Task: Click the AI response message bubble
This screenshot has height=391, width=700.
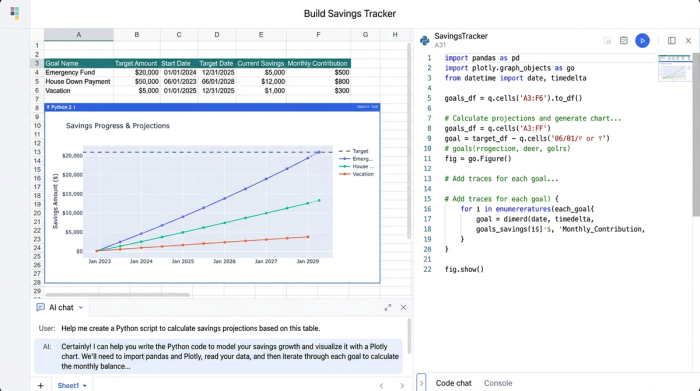Action: (218, 356)
